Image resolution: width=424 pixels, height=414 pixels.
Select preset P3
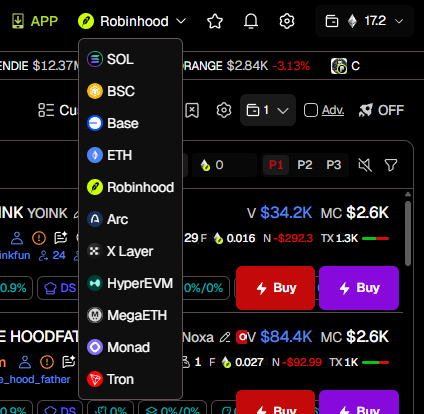click(334, 165)
